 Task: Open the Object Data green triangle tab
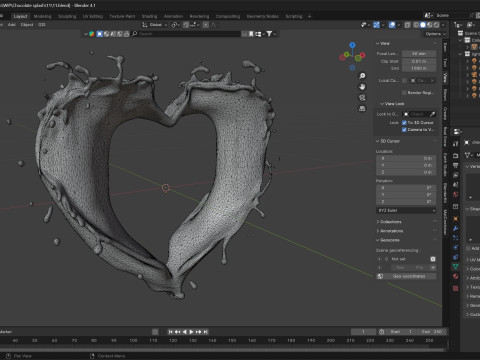pos(455,266)
